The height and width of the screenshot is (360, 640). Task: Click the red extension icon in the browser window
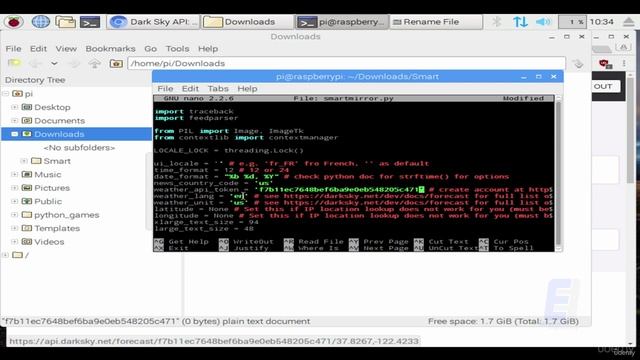(604, 63)
